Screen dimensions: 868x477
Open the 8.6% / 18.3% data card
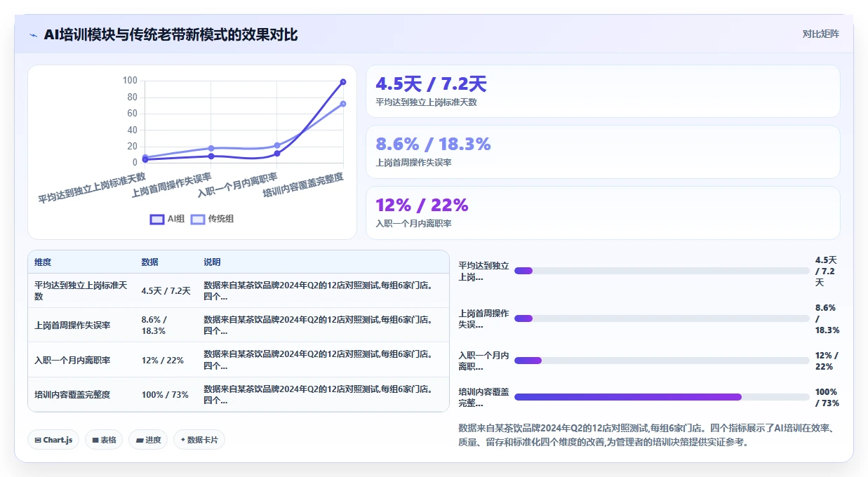603,152
